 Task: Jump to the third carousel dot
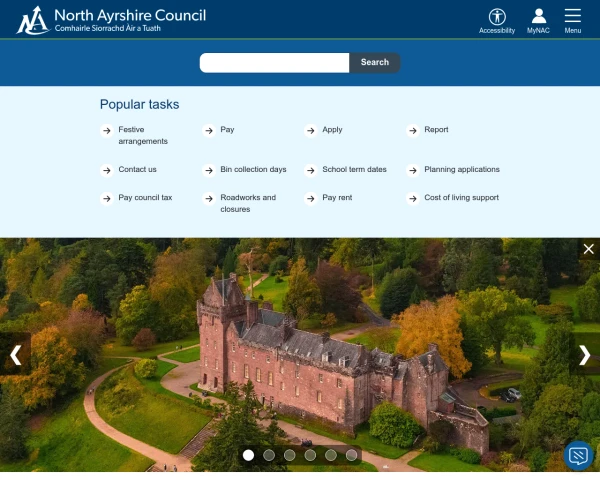pyautogui.click(x=290, y=455)
